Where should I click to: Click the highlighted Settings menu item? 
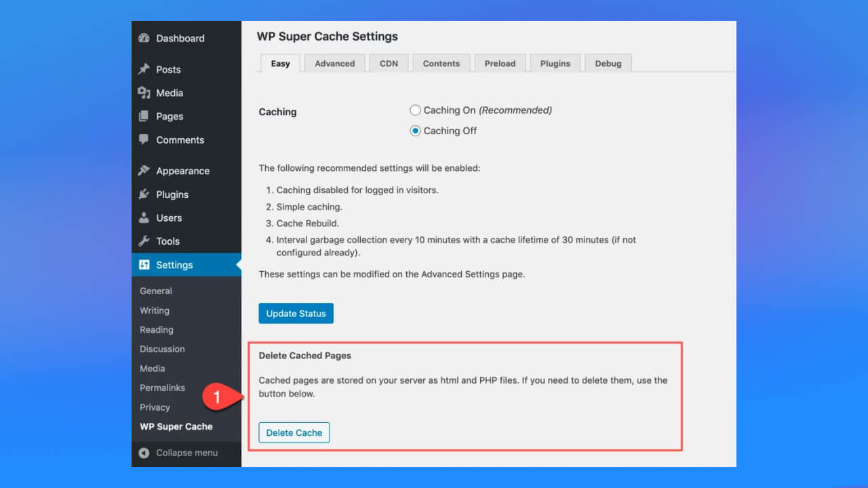[186, 265]
